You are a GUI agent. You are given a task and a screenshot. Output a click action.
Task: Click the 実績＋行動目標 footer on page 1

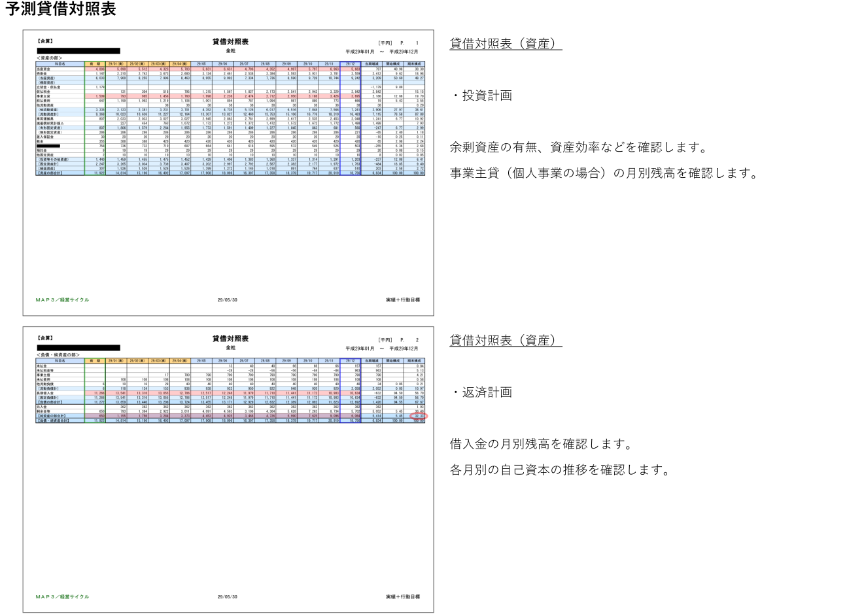tap(403, 300)
